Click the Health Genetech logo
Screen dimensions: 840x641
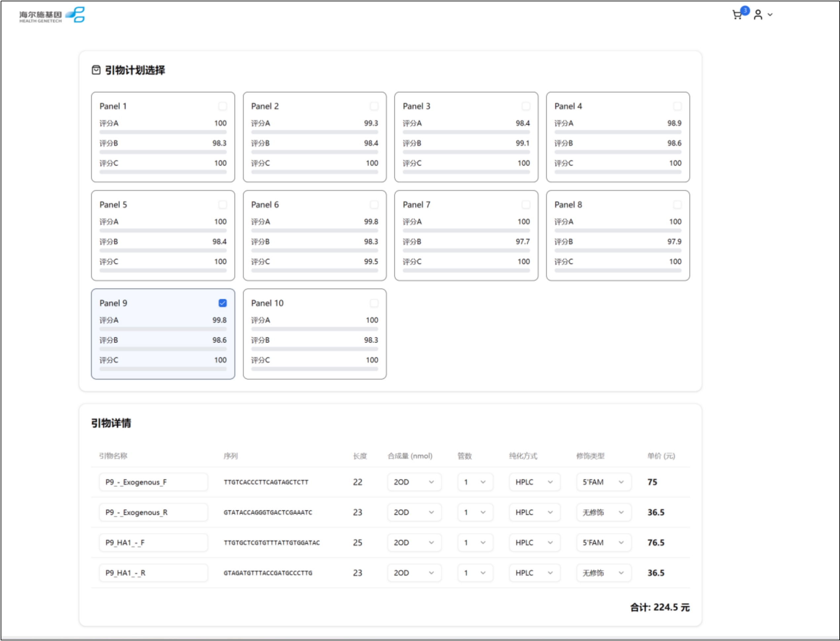(x=52, y=15)
